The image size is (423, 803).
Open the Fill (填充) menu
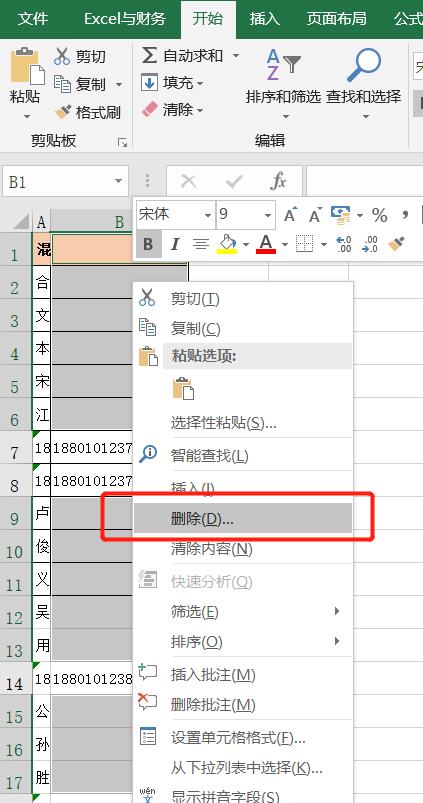tap(172, 82)
